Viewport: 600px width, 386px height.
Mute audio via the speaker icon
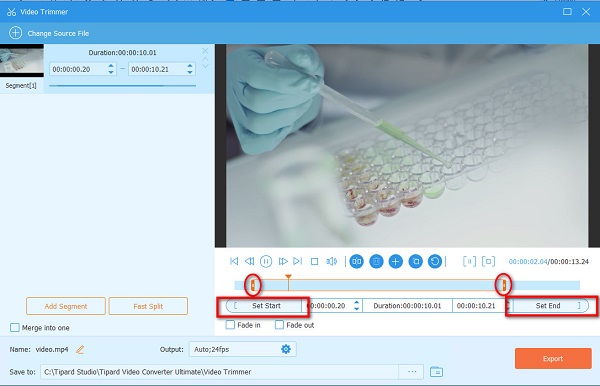tap(331, 261)
